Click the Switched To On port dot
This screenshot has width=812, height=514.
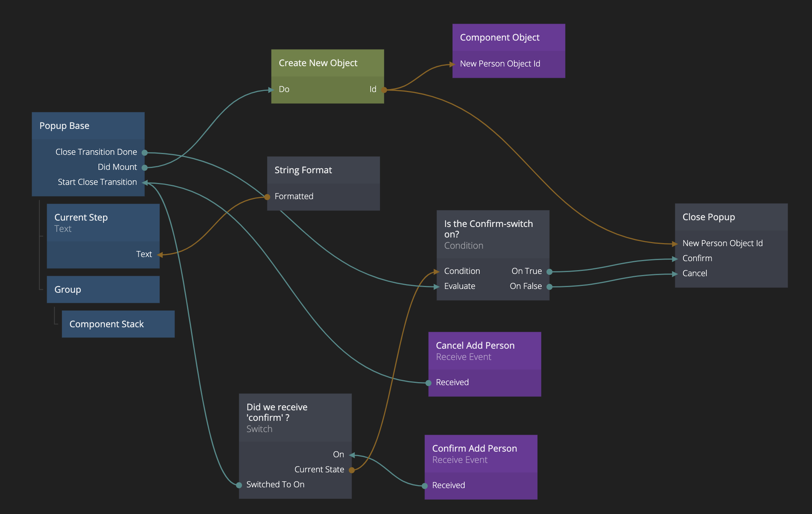[239, 485]
